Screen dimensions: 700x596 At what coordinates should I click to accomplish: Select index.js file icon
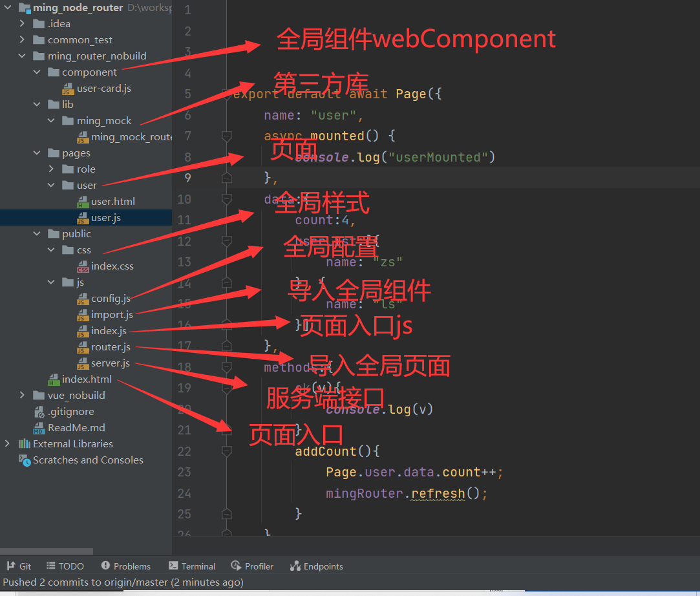(x=83, y=331)
